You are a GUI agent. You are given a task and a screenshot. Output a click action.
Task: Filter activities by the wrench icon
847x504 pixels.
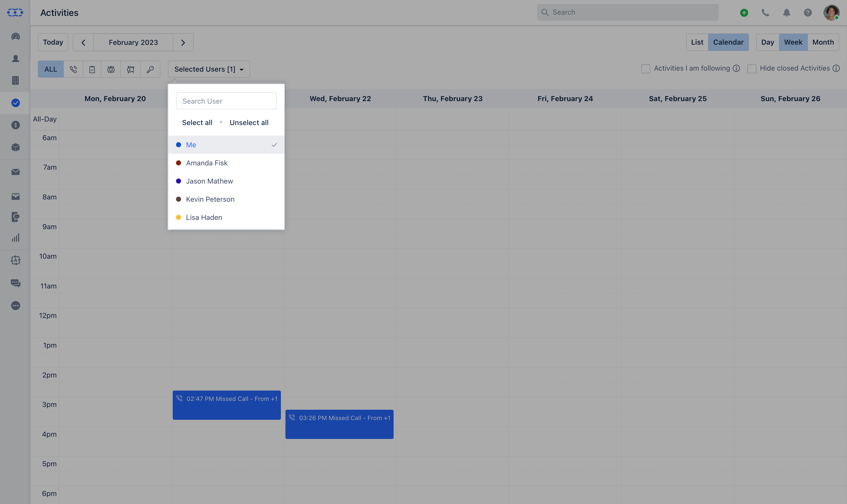tap(150, 69)
